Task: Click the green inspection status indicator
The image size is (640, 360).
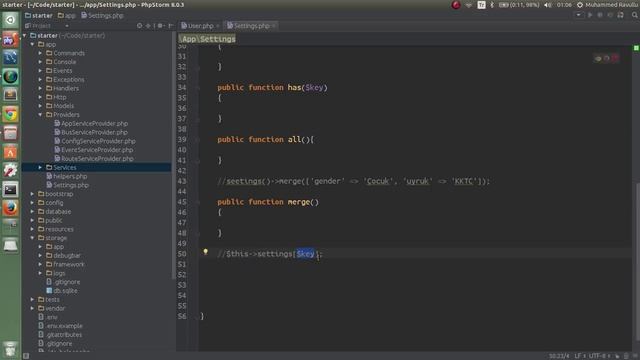Action: [x=636, y=48]
